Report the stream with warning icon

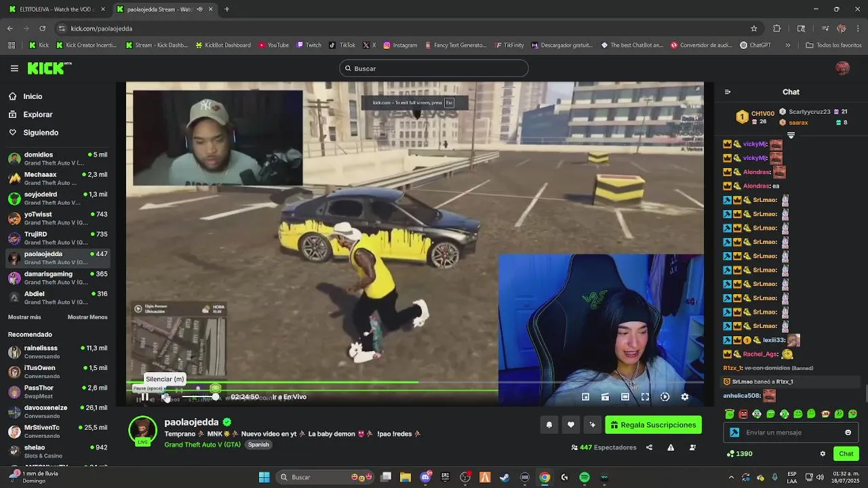671,447
